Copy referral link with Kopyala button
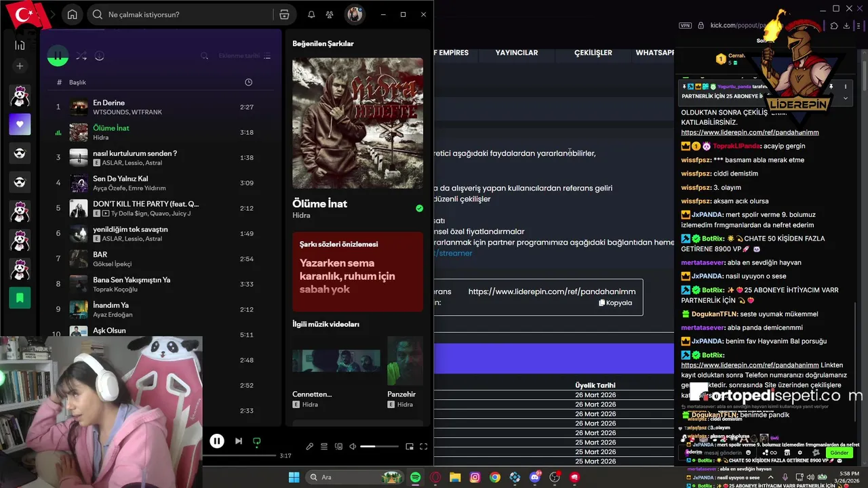Image resolution: width=868 pixels, height=488 pixels. pos(616,303)
